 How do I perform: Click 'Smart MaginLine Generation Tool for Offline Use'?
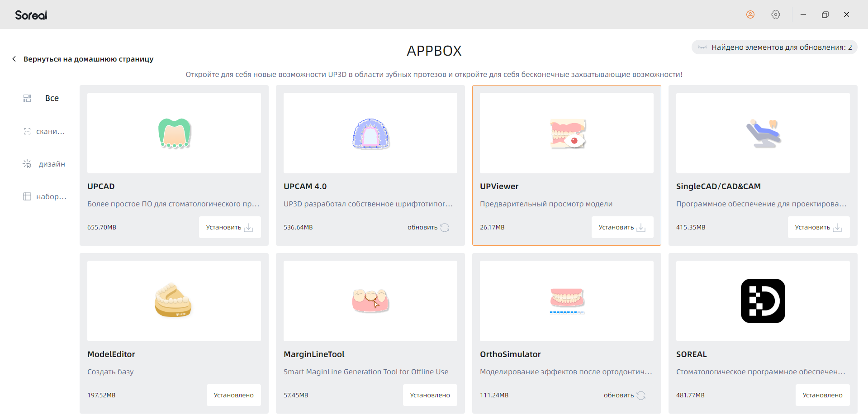pos(366,372)
